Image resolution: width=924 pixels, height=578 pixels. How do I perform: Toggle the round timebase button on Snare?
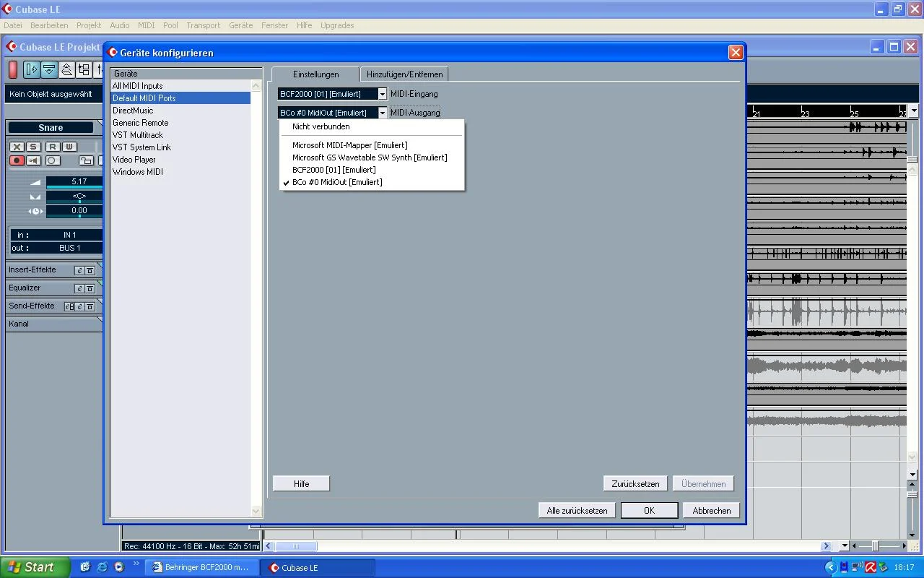53,160
